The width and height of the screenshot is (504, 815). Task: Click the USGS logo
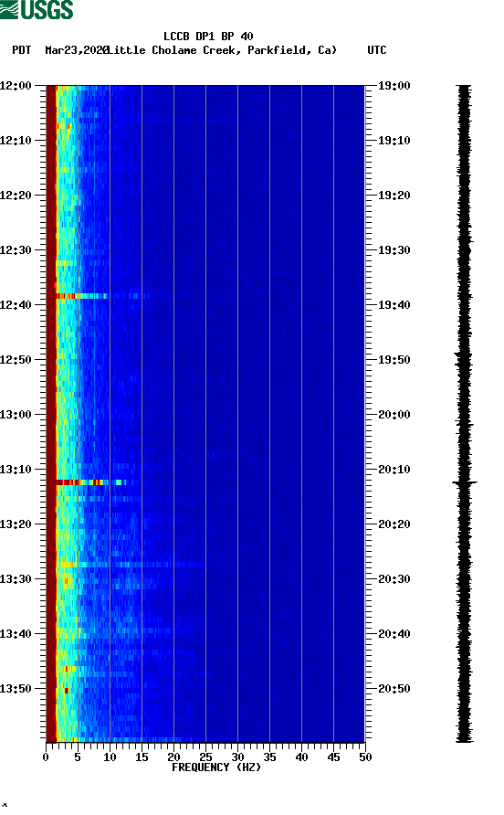tap(37, 9)
